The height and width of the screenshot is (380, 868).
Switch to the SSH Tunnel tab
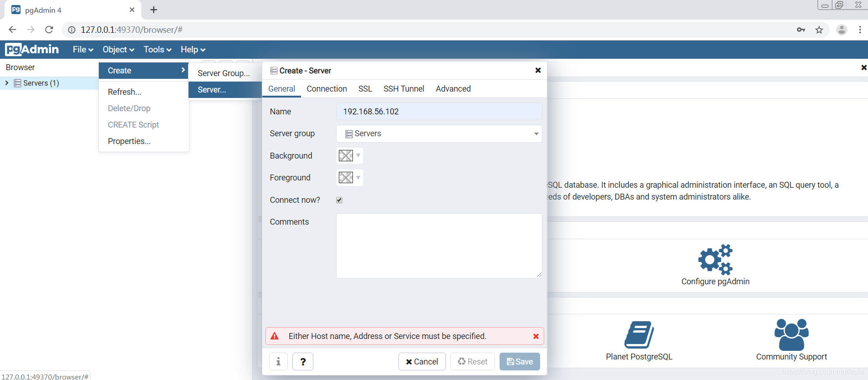[403, 89]
